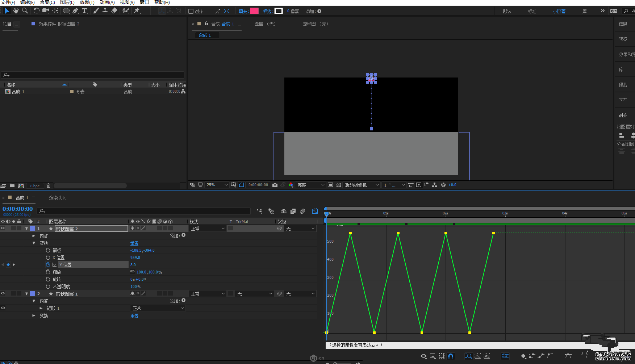635x364 pixels.
Task: Click the hide shy layers icon
Action: click(284, 211)
